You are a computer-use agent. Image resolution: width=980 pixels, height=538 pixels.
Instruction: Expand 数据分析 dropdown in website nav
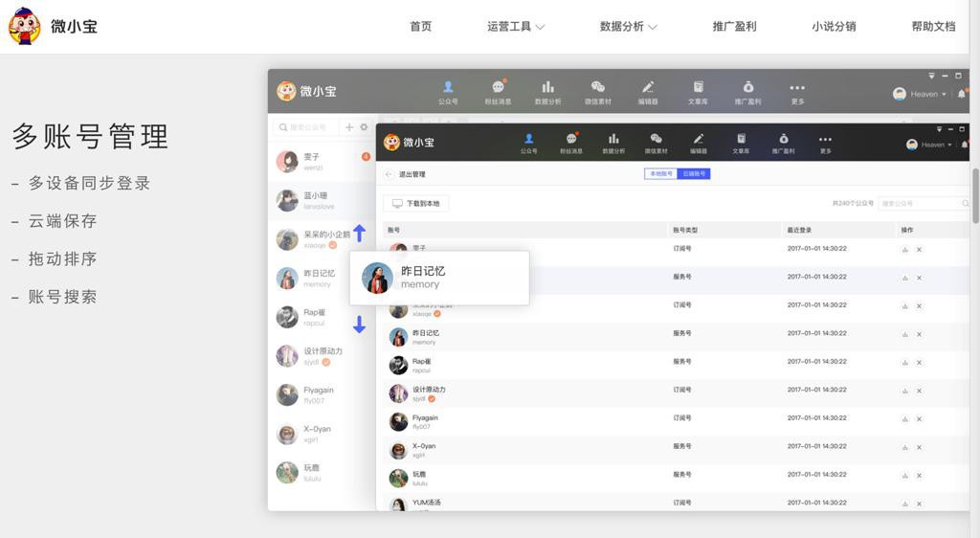628,26
